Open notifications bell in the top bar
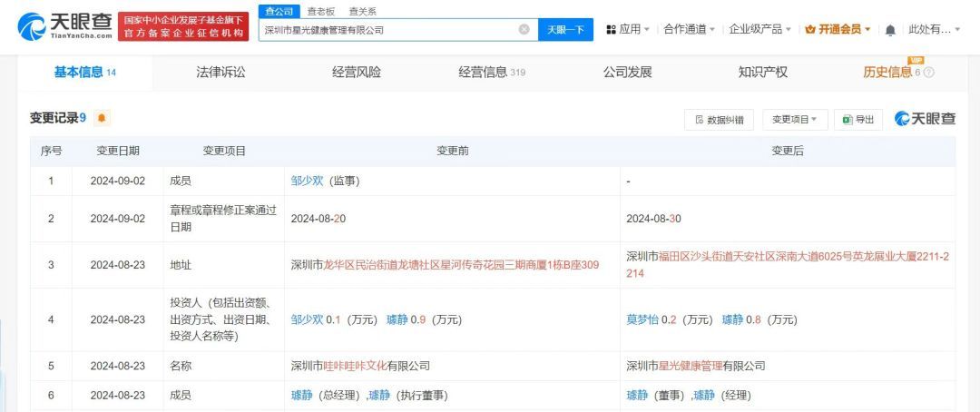This screenshot has width=980, height=412. [x=890, y=30]
